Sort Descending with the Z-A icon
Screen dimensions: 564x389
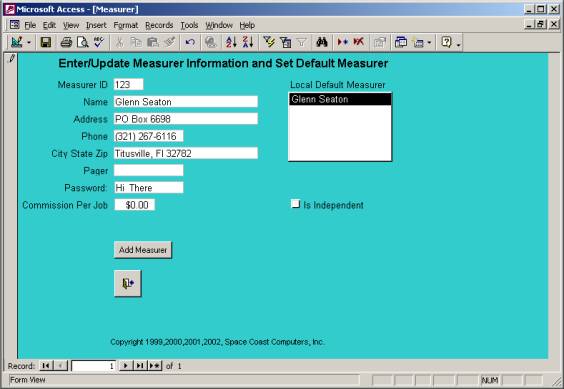coord(248,42)
